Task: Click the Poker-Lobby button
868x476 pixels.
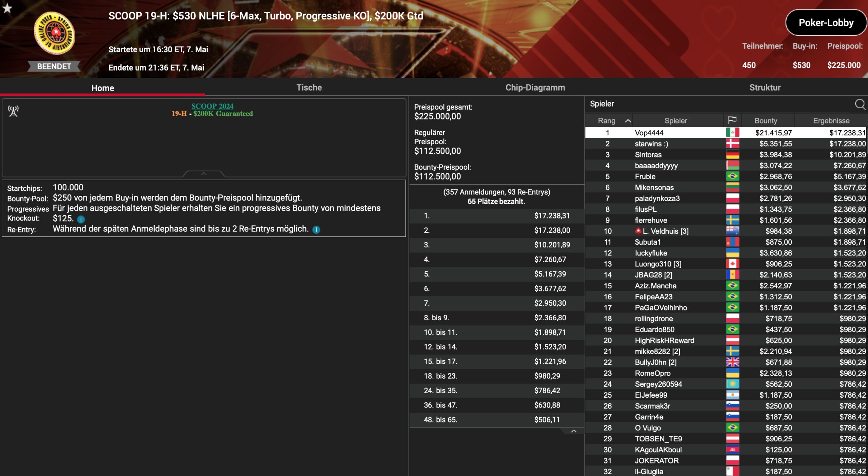Action: click(x=826, y=23)
